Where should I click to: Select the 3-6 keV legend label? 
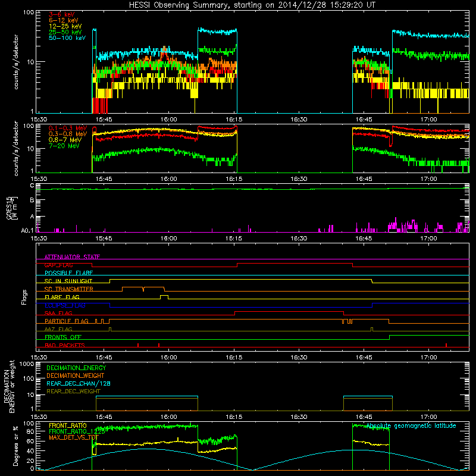(x=61, y=14)
